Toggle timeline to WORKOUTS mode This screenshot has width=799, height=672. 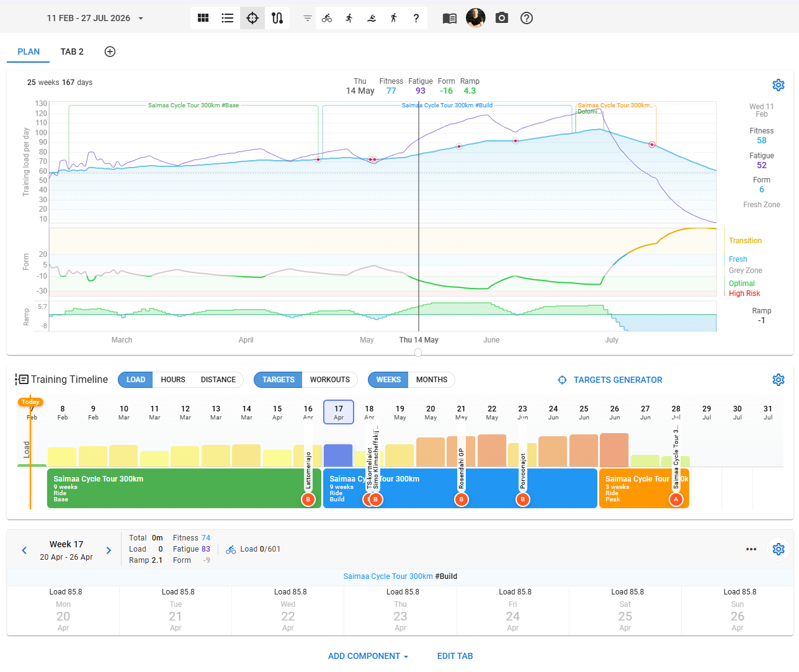330,380
